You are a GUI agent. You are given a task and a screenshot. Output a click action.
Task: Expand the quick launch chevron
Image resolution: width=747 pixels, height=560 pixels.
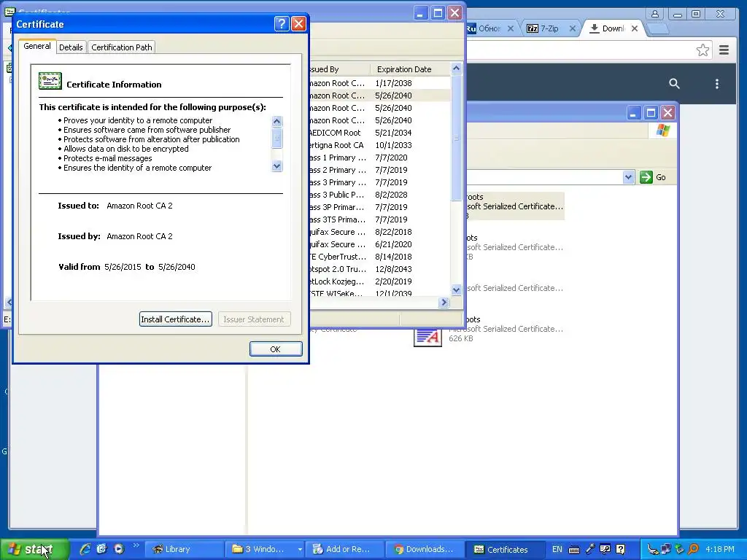coord(136,545)
